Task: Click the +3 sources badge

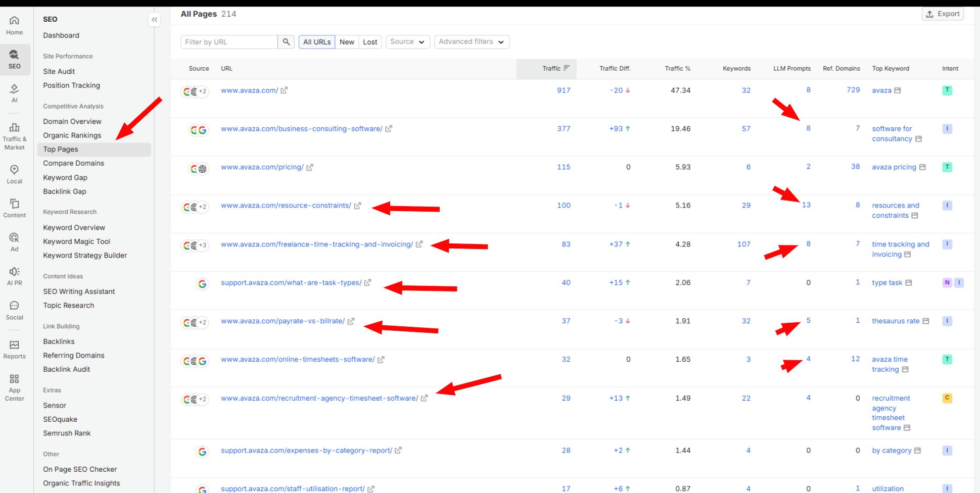Action: (203, 245)
